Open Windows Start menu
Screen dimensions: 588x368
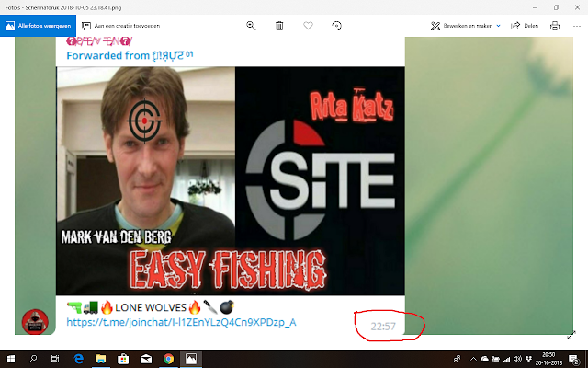click(11, 359)
